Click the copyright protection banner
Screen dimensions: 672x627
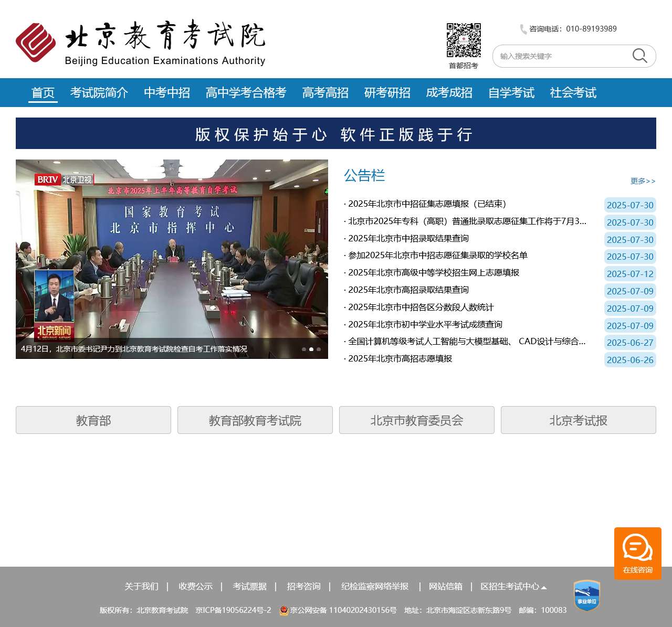[336, 134]
